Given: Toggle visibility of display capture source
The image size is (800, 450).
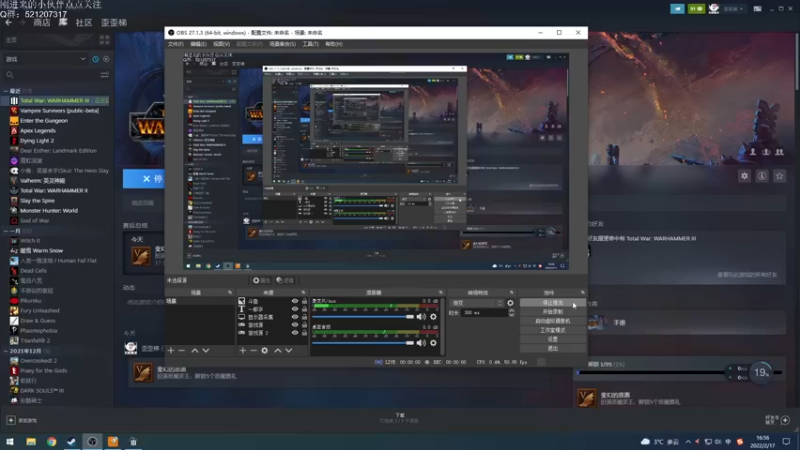Looking at the screenshot, I should (x=295, y=317).
